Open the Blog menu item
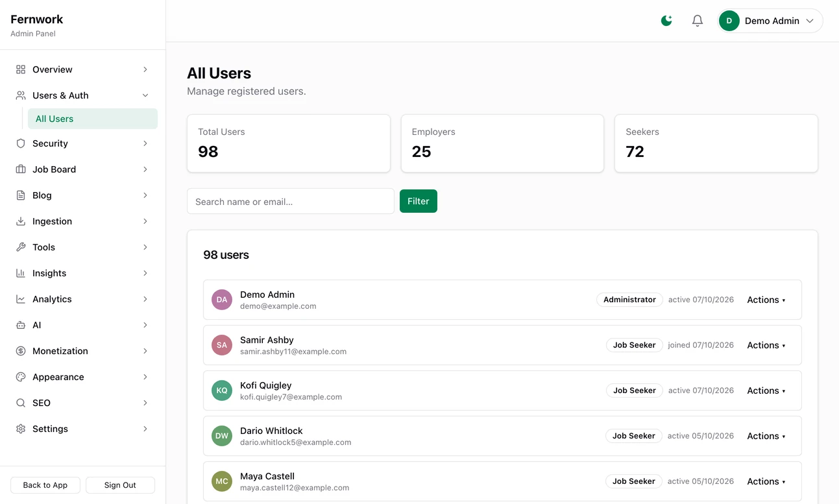Screen dimensions: 839x504 (x=83, y=195)
